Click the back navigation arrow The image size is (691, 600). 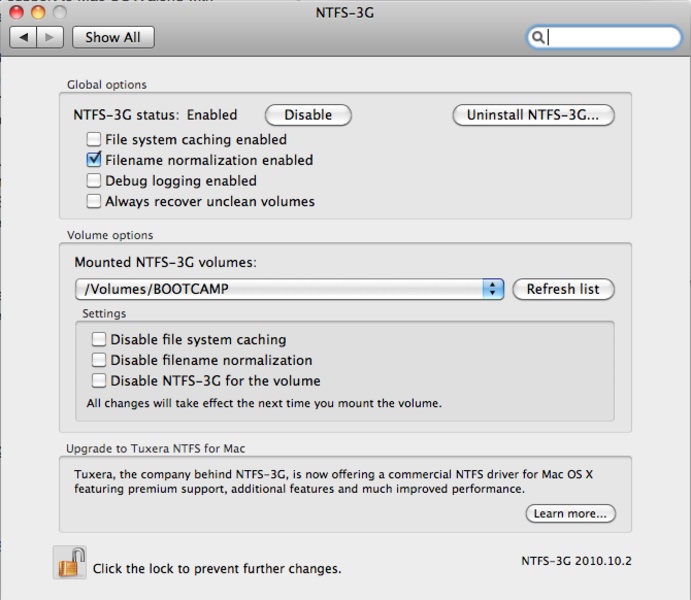[x=22, y=37]
